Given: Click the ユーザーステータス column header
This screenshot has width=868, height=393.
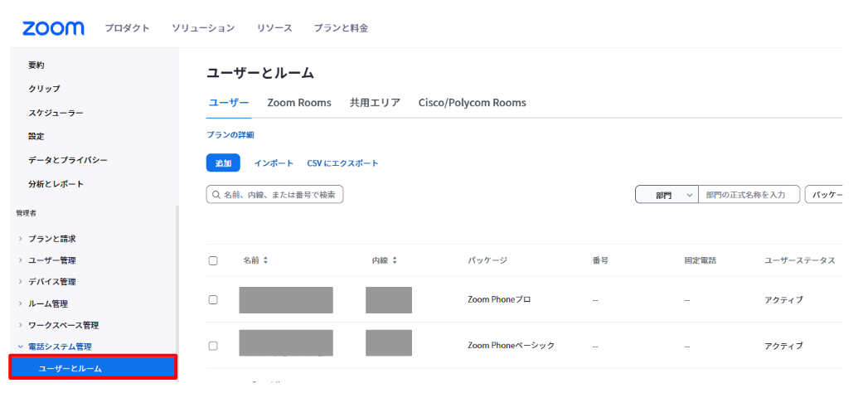Looking at the screenshot, I should [799, 260].
